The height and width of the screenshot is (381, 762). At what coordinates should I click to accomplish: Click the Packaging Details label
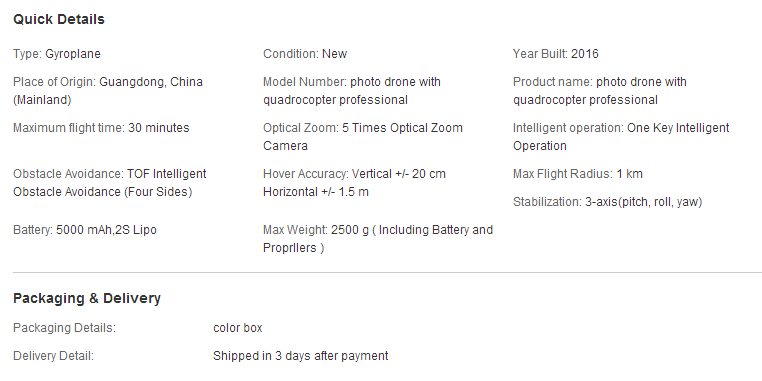coord(64,328)
